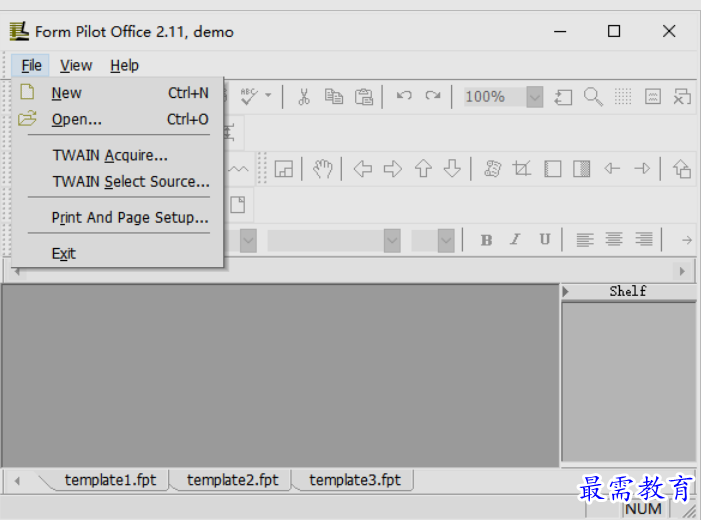Screen dimensions: 701x520
Task: Align text center
Action: (x=614, y=240)
